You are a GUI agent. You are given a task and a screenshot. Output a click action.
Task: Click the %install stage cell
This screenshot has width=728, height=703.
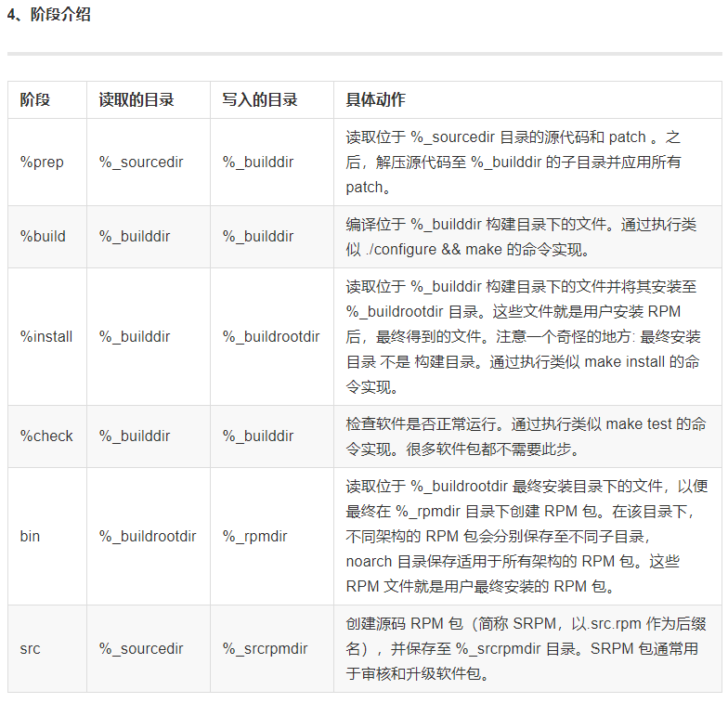click(46, 336)
